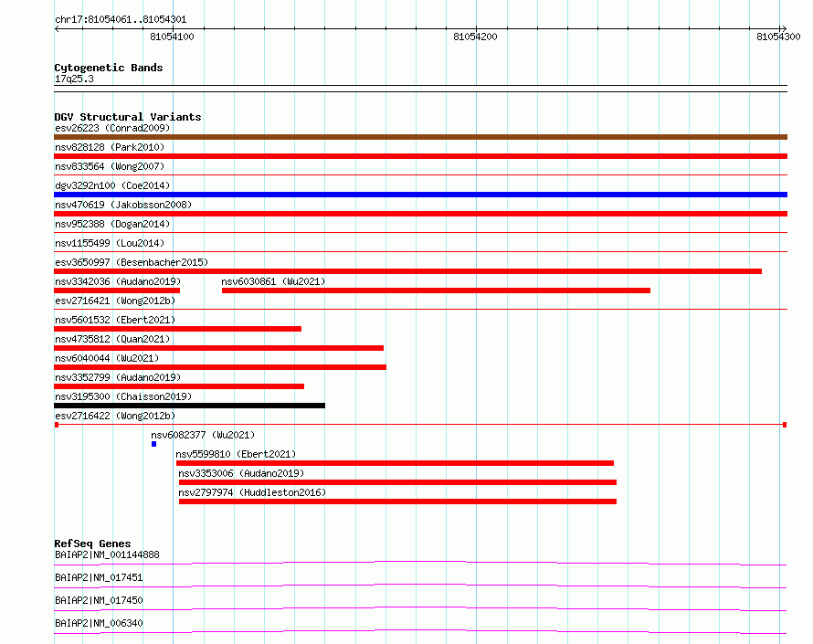813x644 pixels.
Task: Open esv3650997 (Besenbacher2015) variant
Action: tap(132, 262)
